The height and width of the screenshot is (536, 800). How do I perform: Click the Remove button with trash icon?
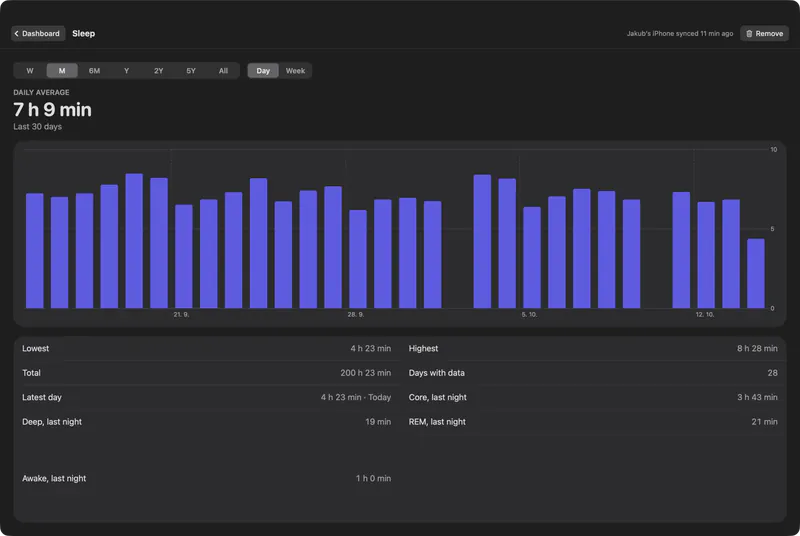pyautogui.click(x=764, y=34)
